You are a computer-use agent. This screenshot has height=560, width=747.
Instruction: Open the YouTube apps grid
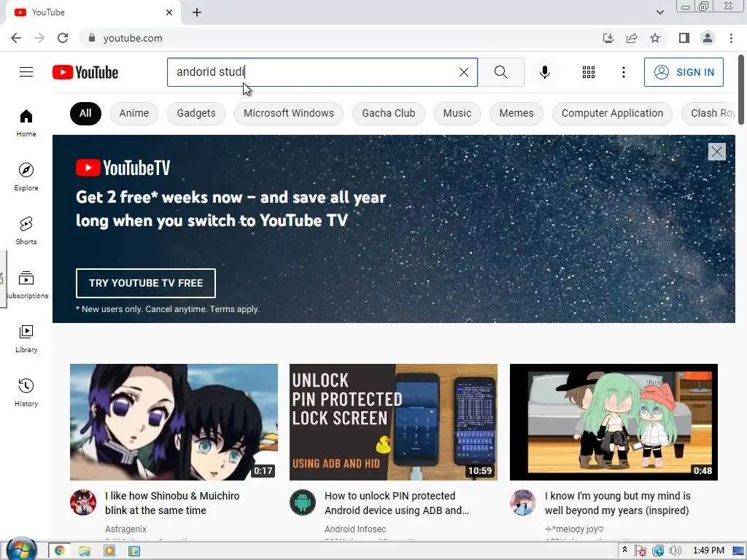click(x=589, y=72)
